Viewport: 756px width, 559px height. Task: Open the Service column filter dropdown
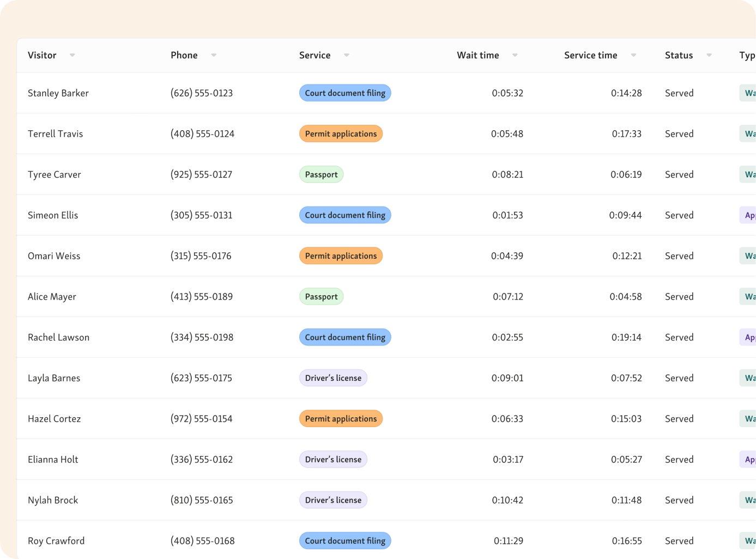click(346, 55)
